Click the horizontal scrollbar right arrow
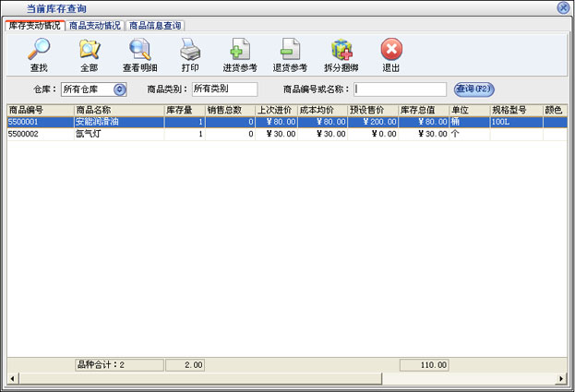 coord(560,378)
